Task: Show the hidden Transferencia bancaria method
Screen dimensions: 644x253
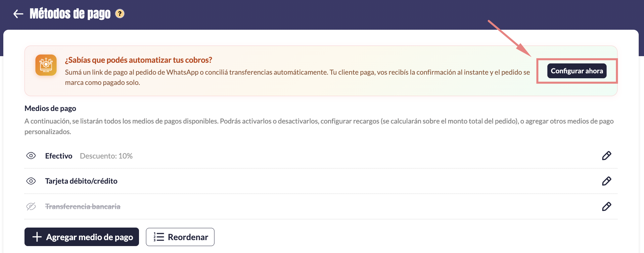Action: (31, 206)
